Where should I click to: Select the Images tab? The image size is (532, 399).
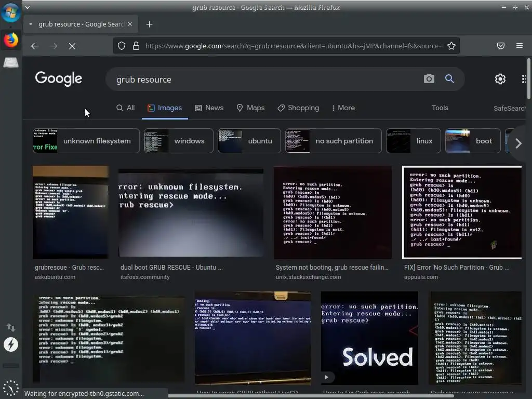click(165, 108)
